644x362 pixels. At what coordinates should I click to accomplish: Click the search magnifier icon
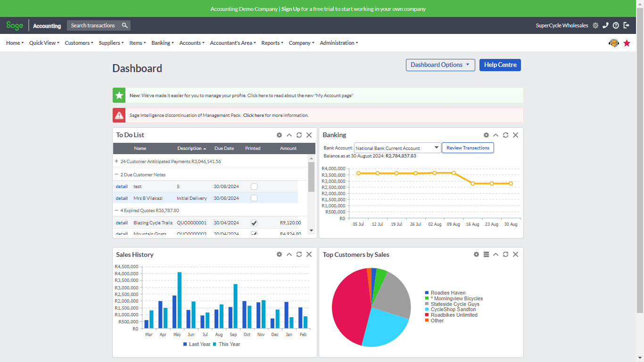pos(124,25)
